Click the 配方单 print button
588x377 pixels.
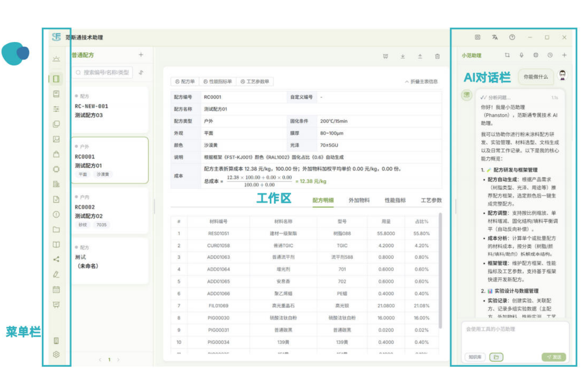[185, 81]
